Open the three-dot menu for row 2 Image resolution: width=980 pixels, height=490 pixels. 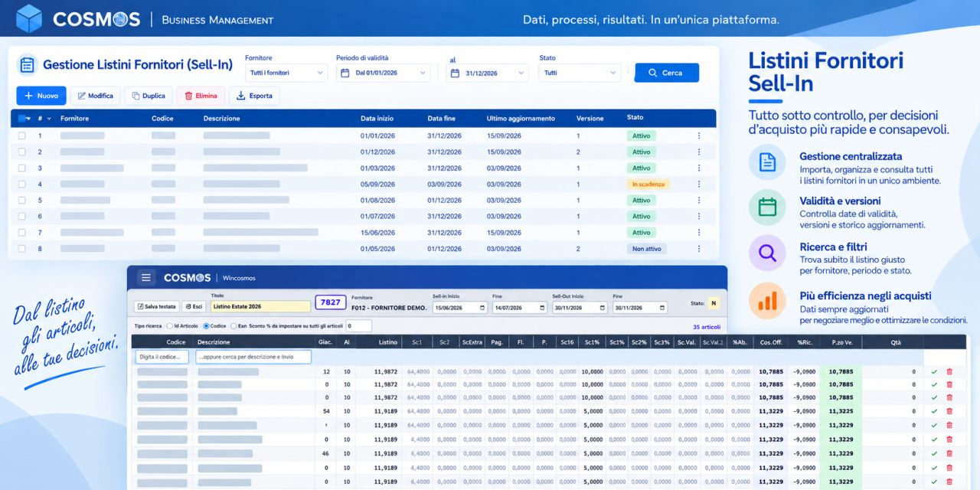pos(698,152)
